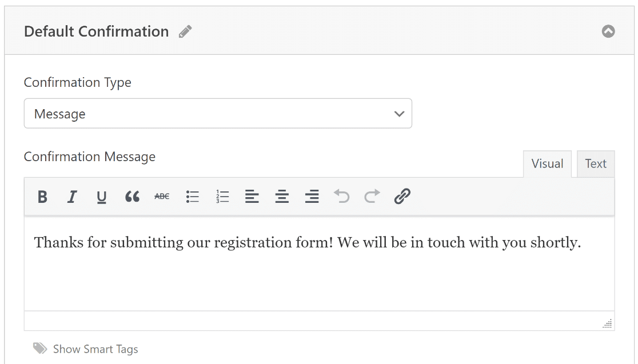Viewport: 638px width, 364px height.
Task: Center-align the message text
Action: (x=282, y=197)
